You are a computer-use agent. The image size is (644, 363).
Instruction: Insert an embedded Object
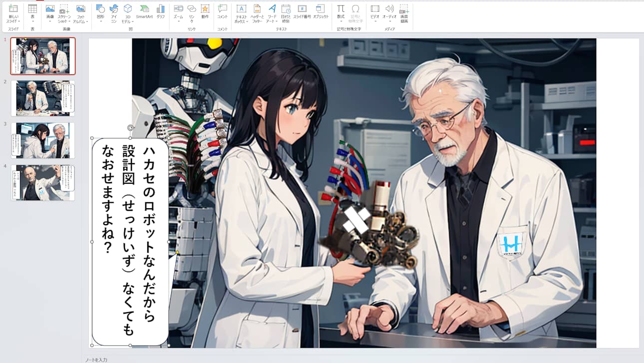tap(320, 12)
